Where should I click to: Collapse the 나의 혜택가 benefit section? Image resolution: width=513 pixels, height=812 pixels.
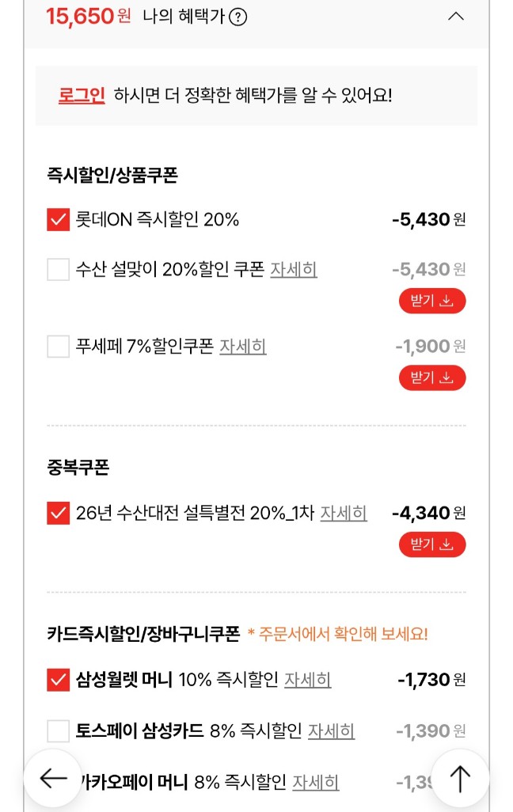456,17
